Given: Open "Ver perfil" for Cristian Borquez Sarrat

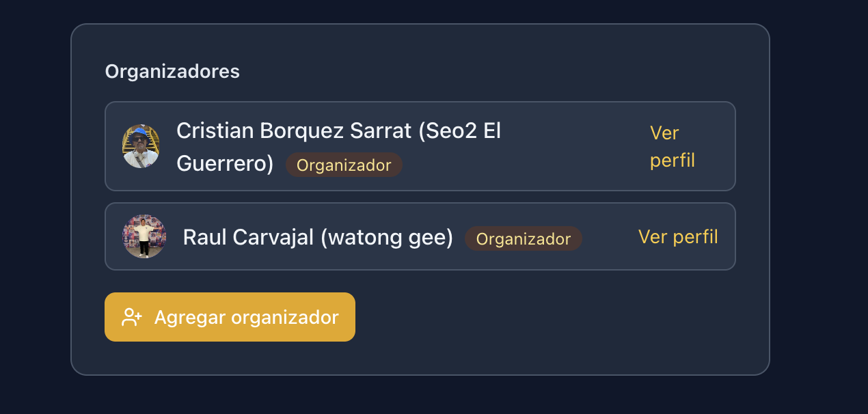Looking at the screenshot, I should click(x=672, y=146).
